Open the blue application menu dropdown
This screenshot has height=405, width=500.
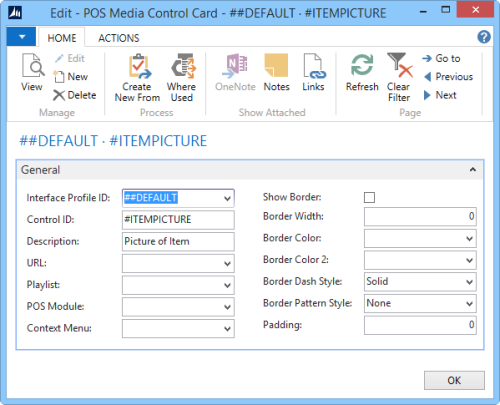click(x=21, y=37)
